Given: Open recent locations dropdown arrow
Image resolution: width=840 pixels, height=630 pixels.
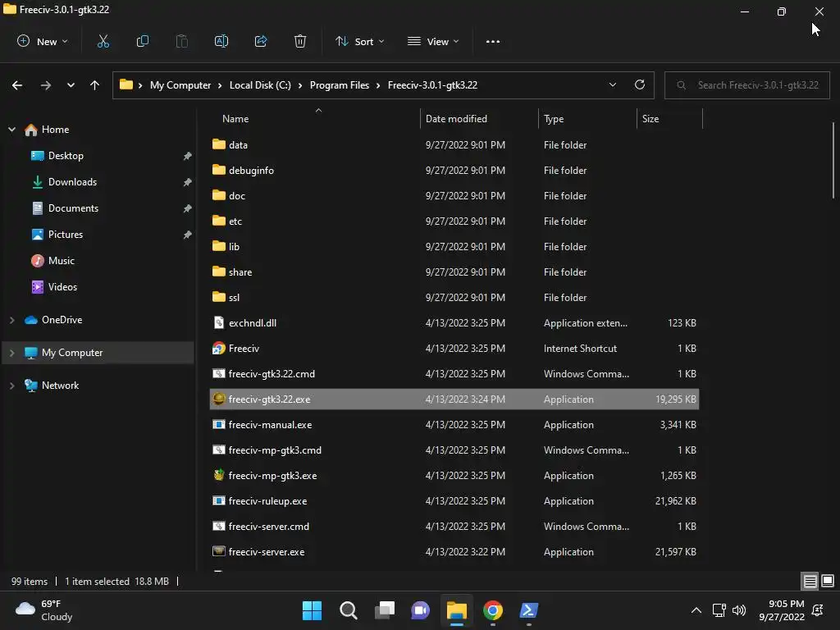Looking at the screenshot, I should pos(71,85).
